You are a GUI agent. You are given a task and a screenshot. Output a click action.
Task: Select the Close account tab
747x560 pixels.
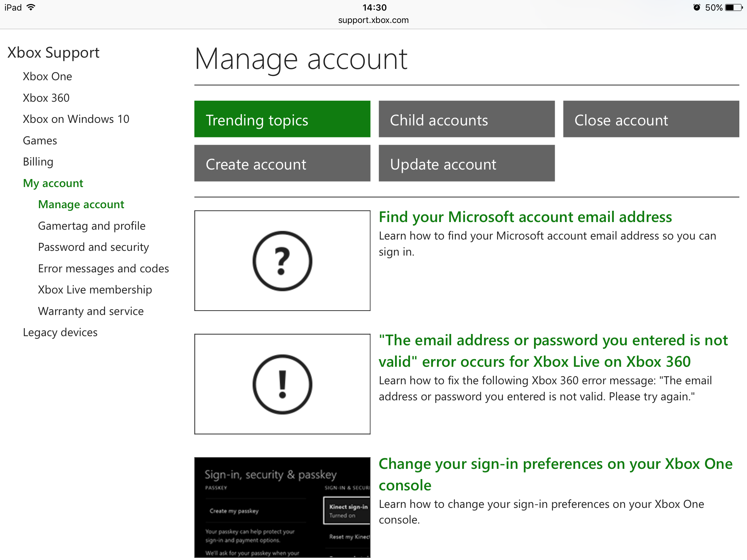coord(651,119)
